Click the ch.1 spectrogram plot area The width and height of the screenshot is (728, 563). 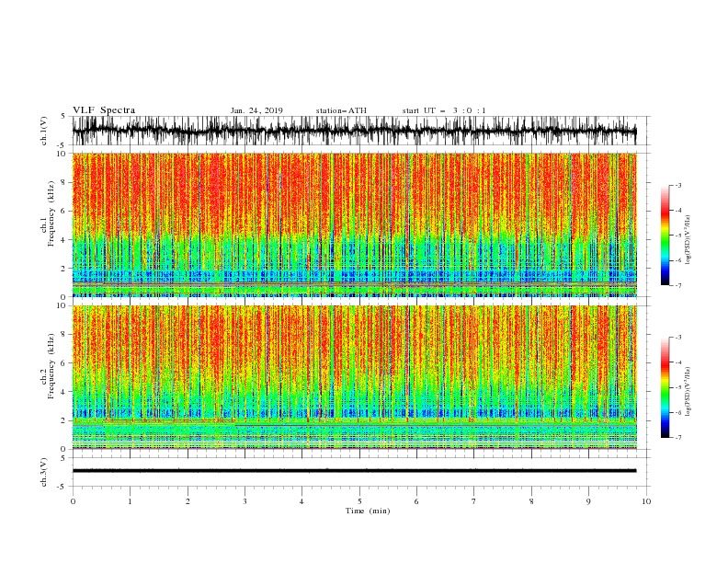[x=354, y=224]
